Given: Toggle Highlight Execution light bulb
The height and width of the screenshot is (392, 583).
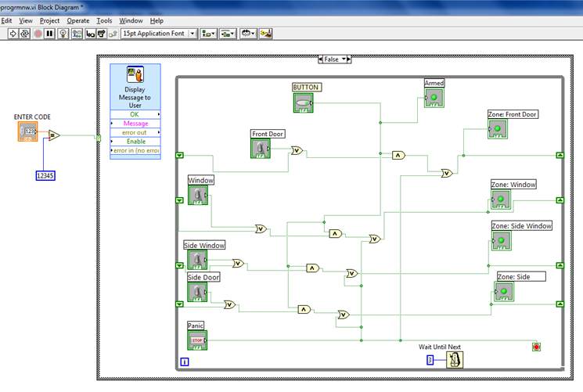Looking at the screenshot, I should pos(63,34).
